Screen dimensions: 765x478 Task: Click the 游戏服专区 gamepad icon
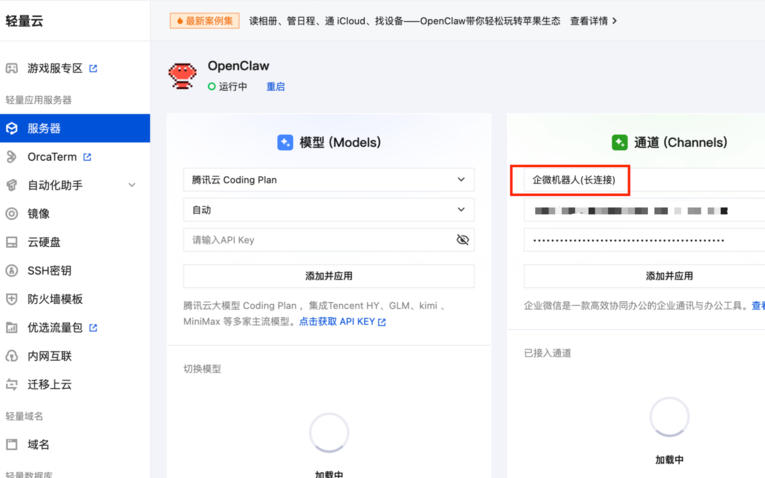[x=12, y=69]
